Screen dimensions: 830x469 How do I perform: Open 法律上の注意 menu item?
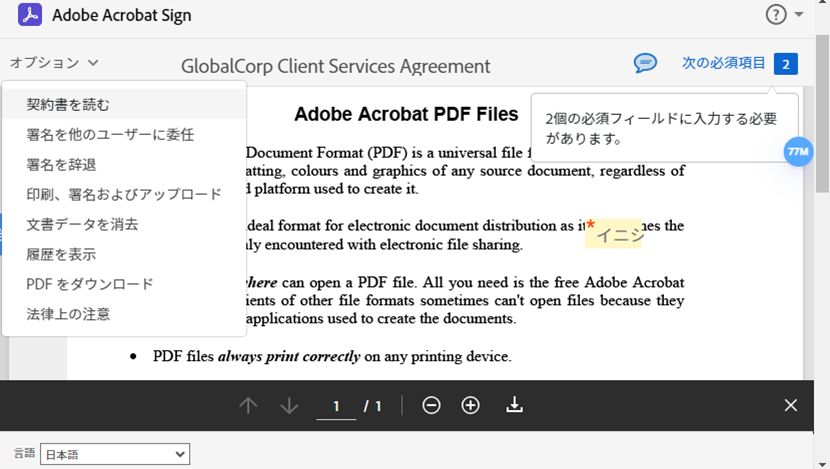124,314
